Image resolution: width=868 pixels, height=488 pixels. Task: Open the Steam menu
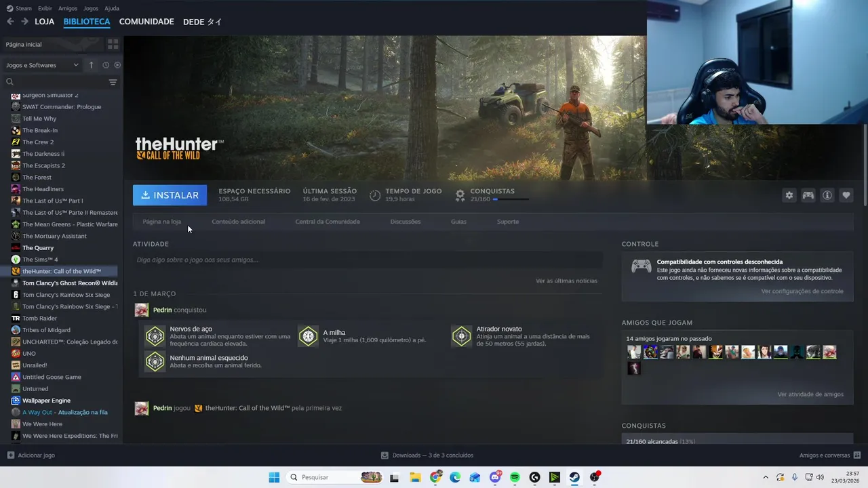point(19,8)
